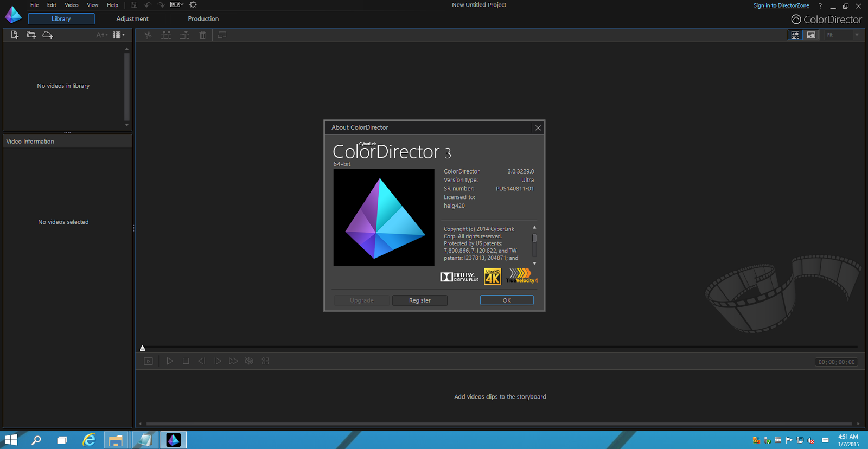Image resolution: width=868 pixels, height=449 pixels.
Task: Click the timecode field 00;00;00;00
Action: [836, 362]
